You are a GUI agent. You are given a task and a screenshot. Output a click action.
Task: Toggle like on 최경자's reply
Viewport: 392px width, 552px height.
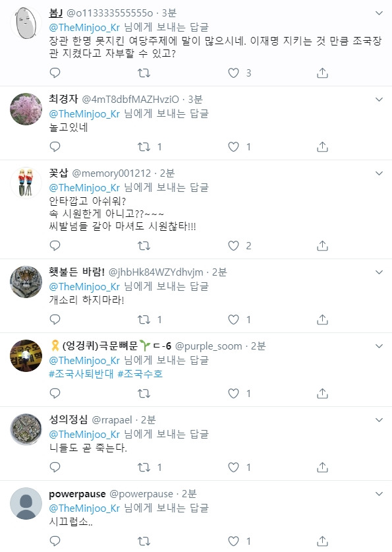tap(231, 146)
